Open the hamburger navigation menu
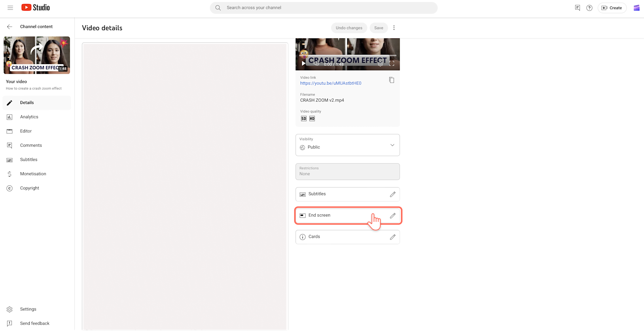Screen dimensions: 644x331 click(10, 8)
